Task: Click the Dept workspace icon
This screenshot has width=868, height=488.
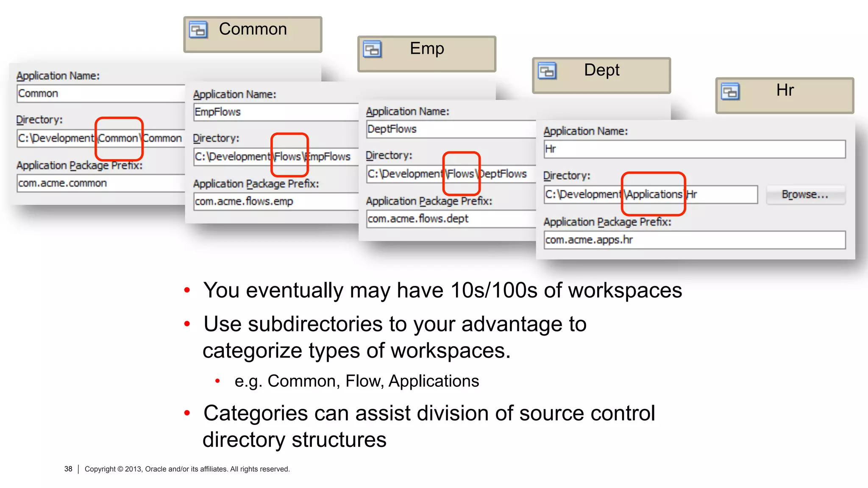Action: [547, 71]
